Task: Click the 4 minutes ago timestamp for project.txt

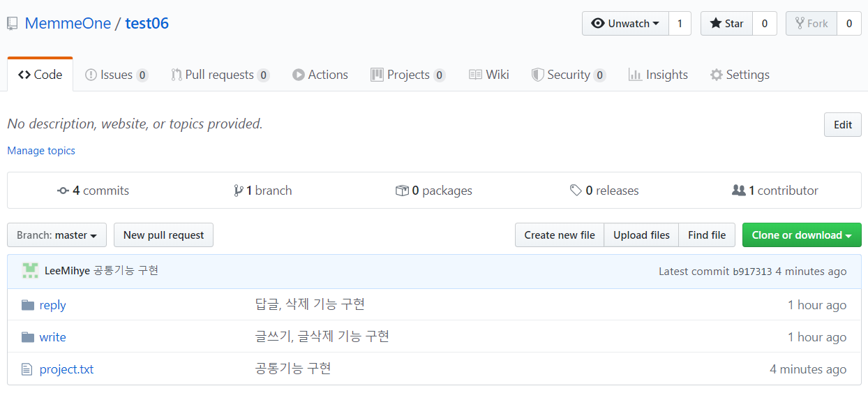Action: coord(808,369)
